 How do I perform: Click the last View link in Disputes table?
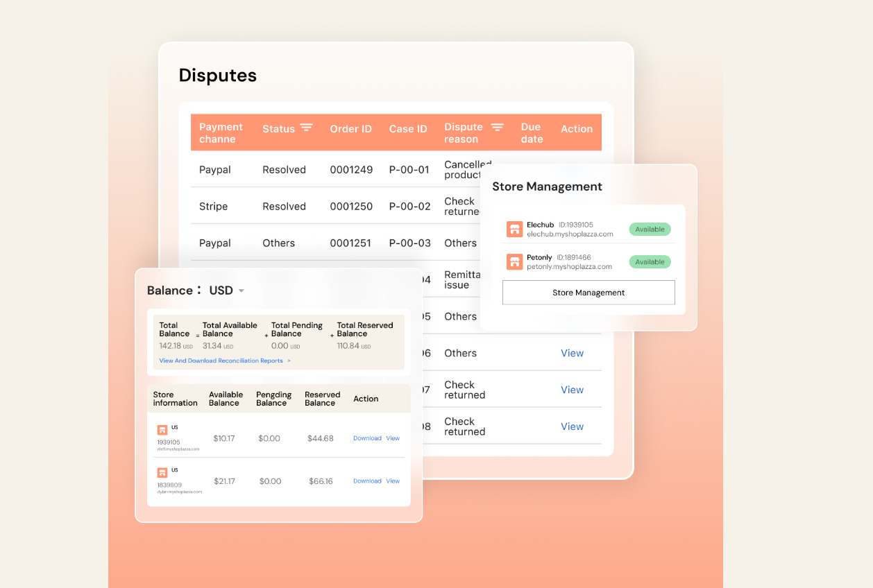pyautogui.click(x=572, y=426)
